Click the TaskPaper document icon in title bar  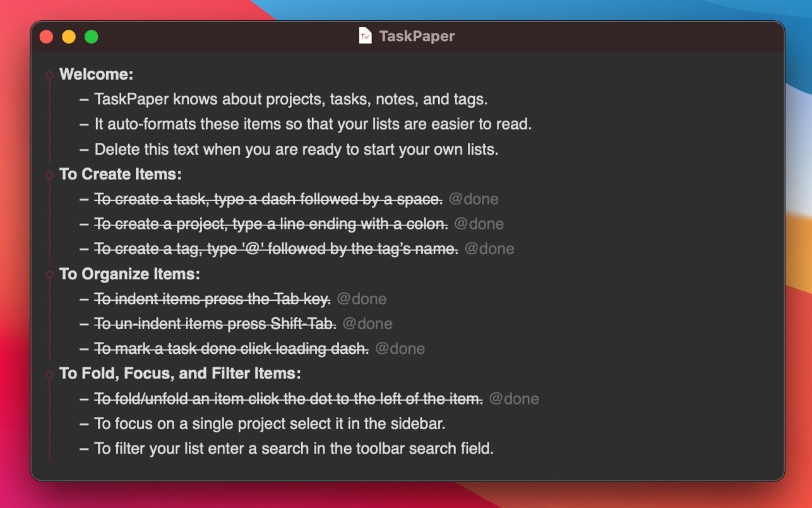pos(365,36)
